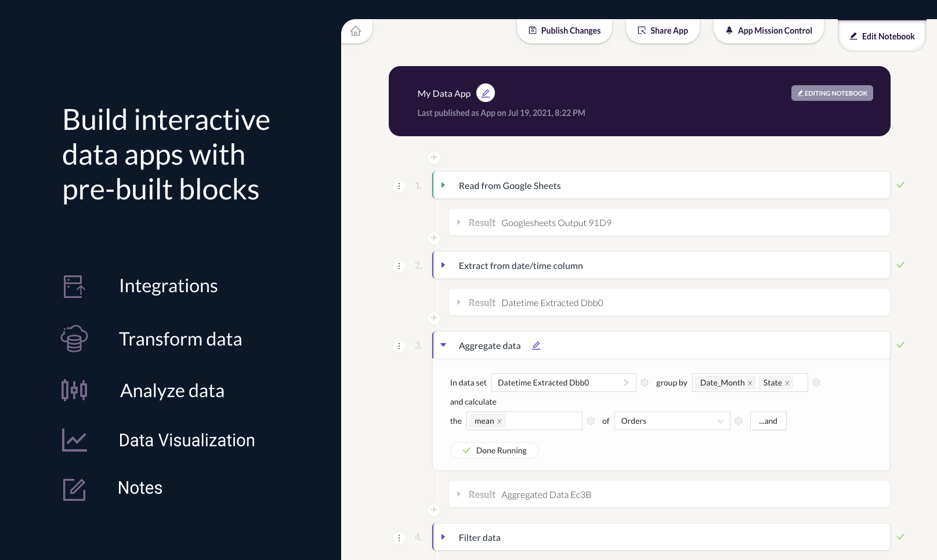Image resolution: width=937 pixels, height=560 pixels.
Task: Click the gear icon after the group by field
Action: [816, 383]
